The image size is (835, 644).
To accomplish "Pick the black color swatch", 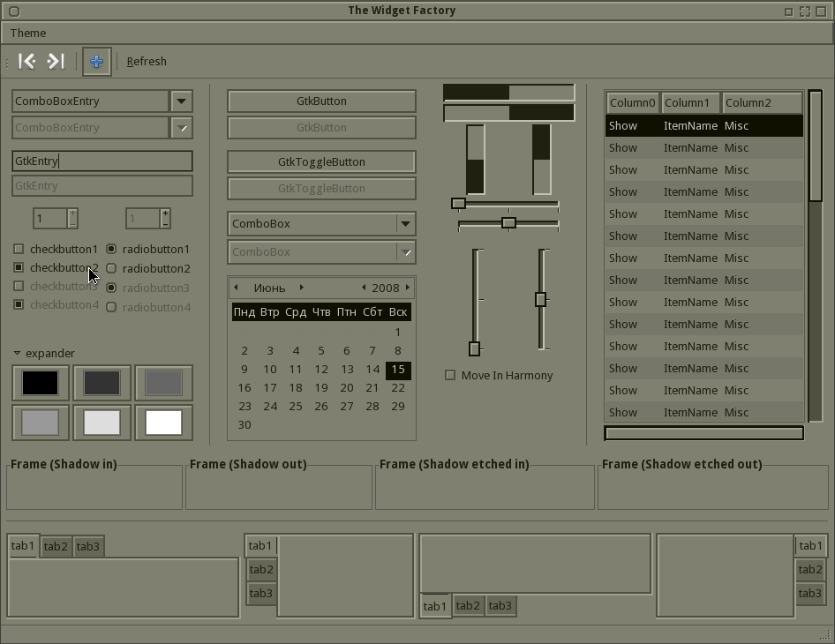I will pos(41,383).
